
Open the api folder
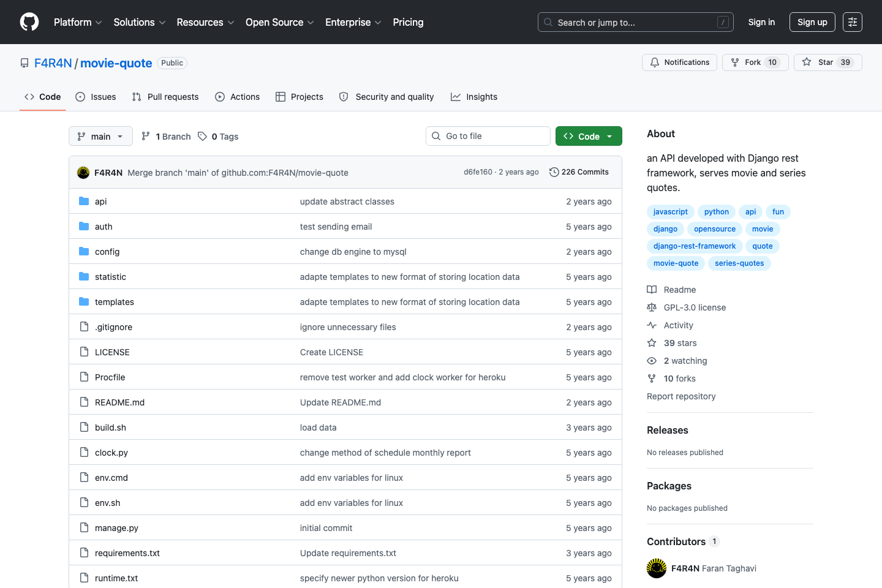101,202
